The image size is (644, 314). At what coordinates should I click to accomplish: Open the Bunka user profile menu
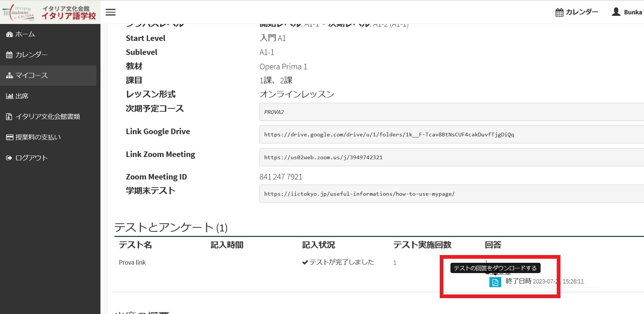[x=627, y=12]
